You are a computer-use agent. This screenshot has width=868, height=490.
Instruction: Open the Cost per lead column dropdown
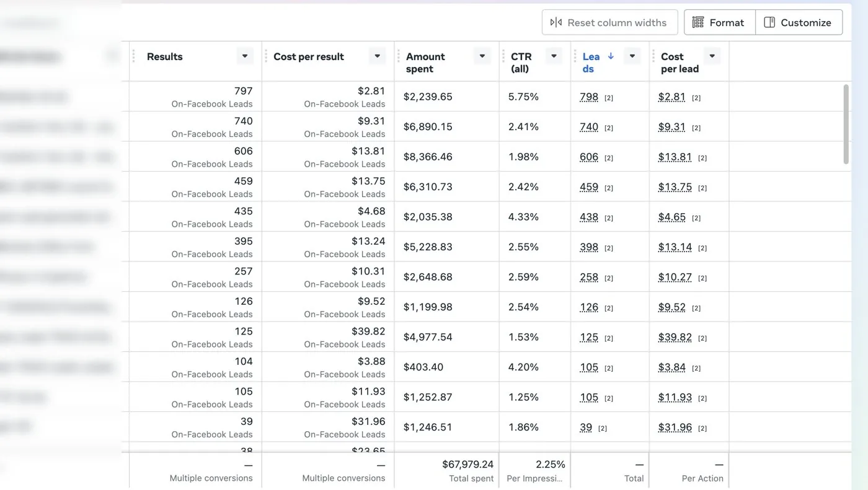click(x=712, y=56)
